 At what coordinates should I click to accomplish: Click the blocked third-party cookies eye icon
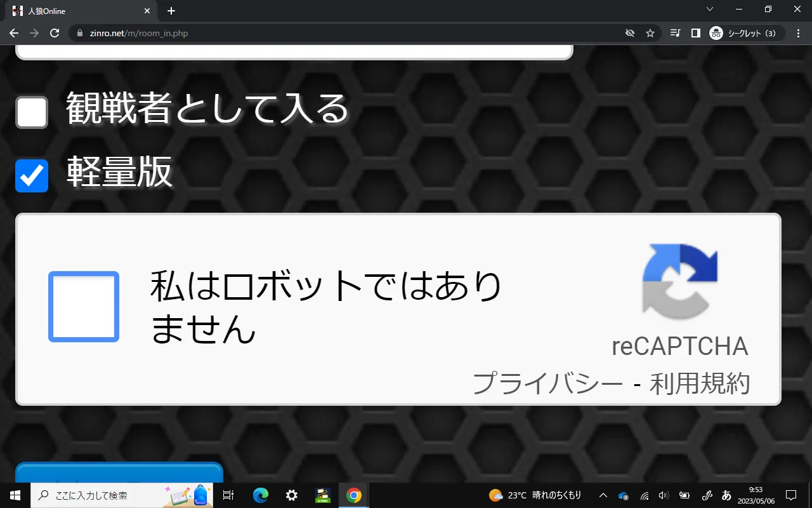tap(630, 33)
